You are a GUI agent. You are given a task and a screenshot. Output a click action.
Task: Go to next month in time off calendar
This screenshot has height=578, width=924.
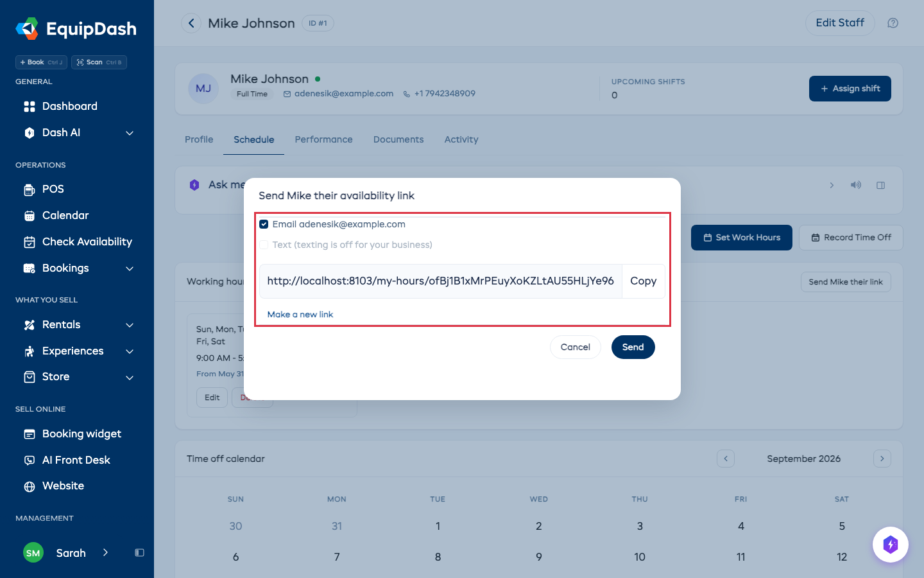coord(882,459)
